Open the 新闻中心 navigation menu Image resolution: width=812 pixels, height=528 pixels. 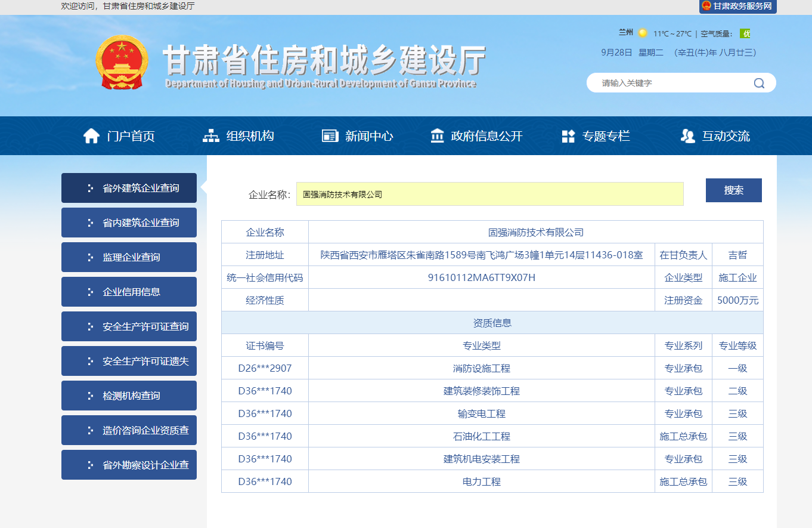pos(370,135)
